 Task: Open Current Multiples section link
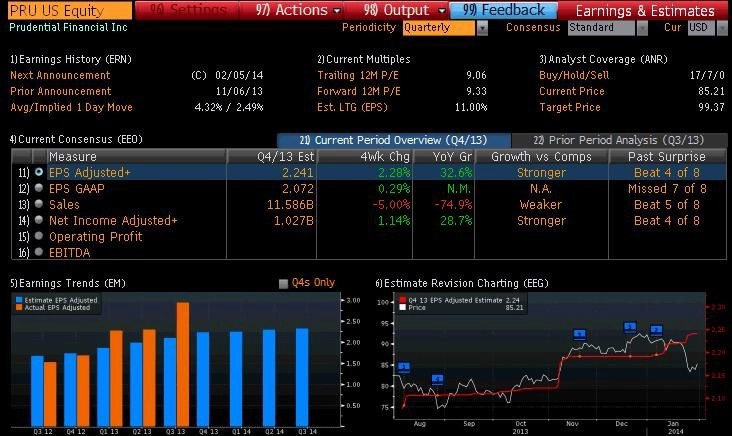[364, 59]
